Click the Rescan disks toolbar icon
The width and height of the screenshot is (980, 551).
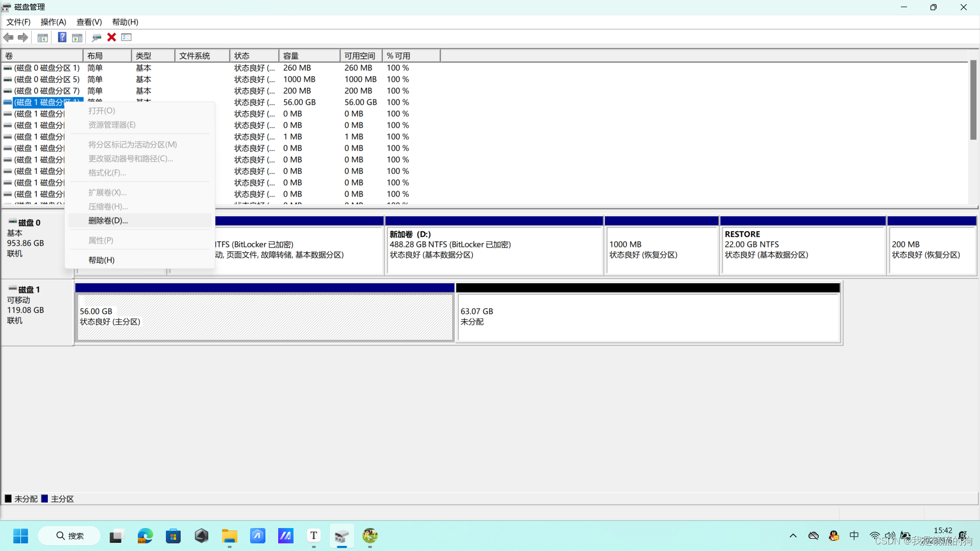point(96,37)
